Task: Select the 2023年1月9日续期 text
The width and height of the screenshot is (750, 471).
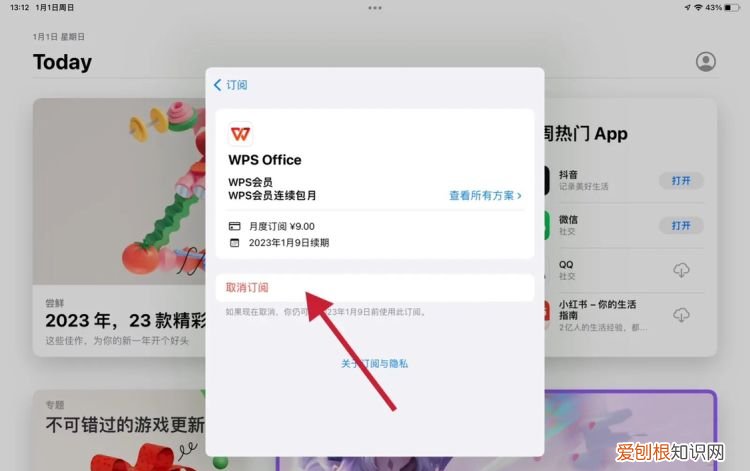Action: click(x=289, y=243)
